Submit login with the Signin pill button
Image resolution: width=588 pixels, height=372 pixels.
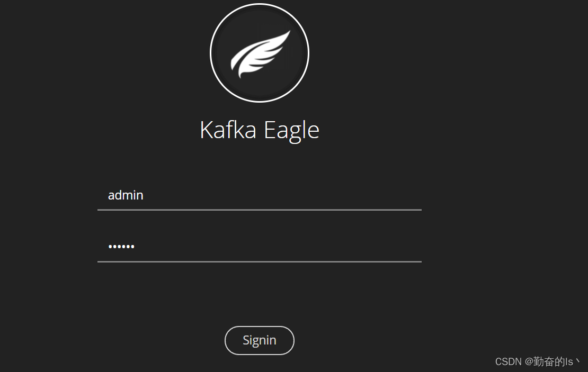coord(260,341)
